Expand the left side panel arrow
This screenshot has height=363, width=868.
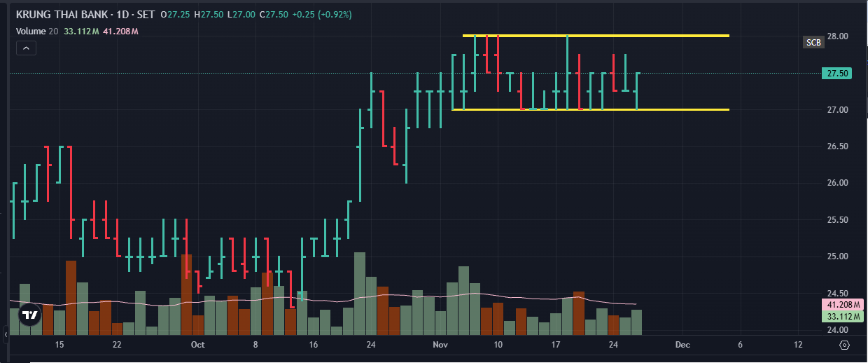click(x=6, y=336)
